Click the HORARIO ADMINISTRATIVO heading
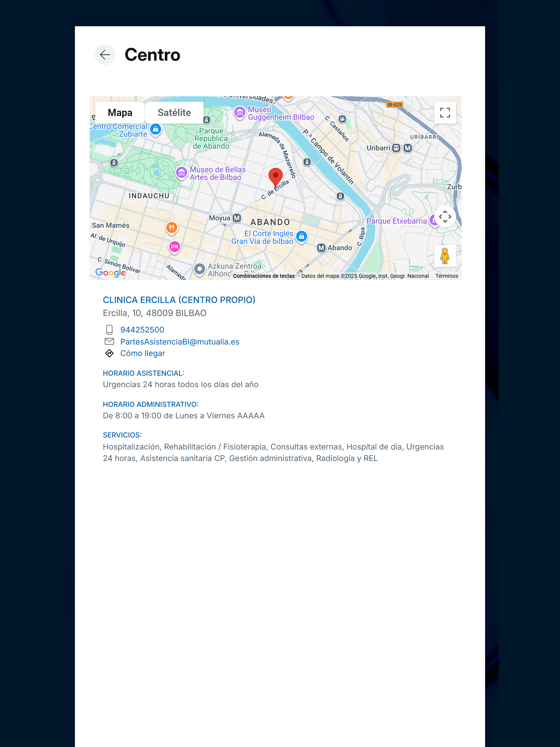Viewport: 560px width, 747px height. tap(151, 404)
